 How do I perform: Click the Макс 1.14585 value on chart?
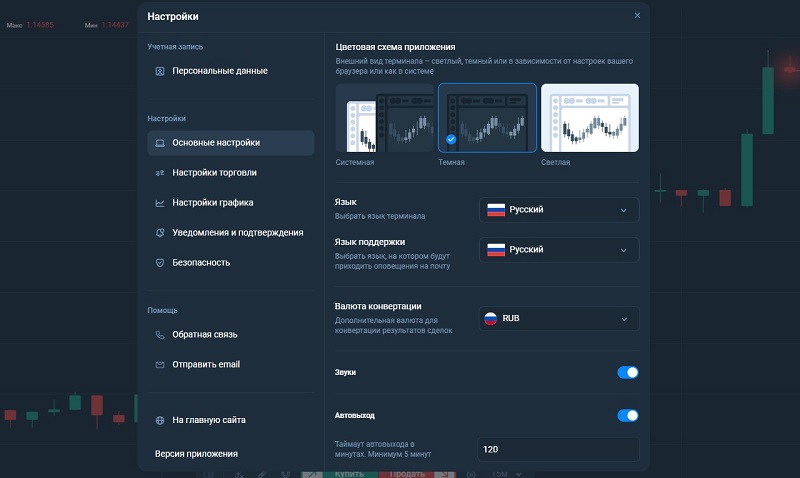30,25
